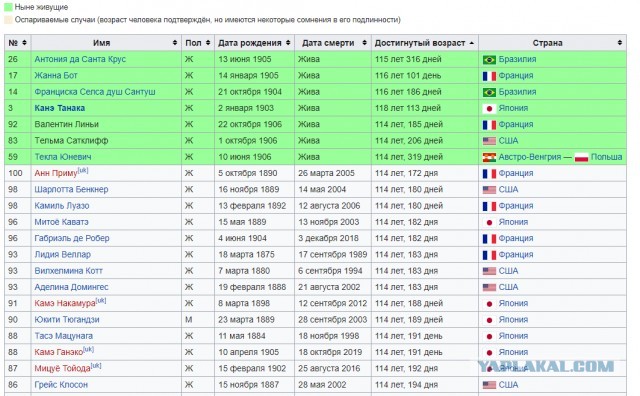Sort table by Пол column arrows
The width and height of the screenshot is (640, 396).
click(208, 43)
